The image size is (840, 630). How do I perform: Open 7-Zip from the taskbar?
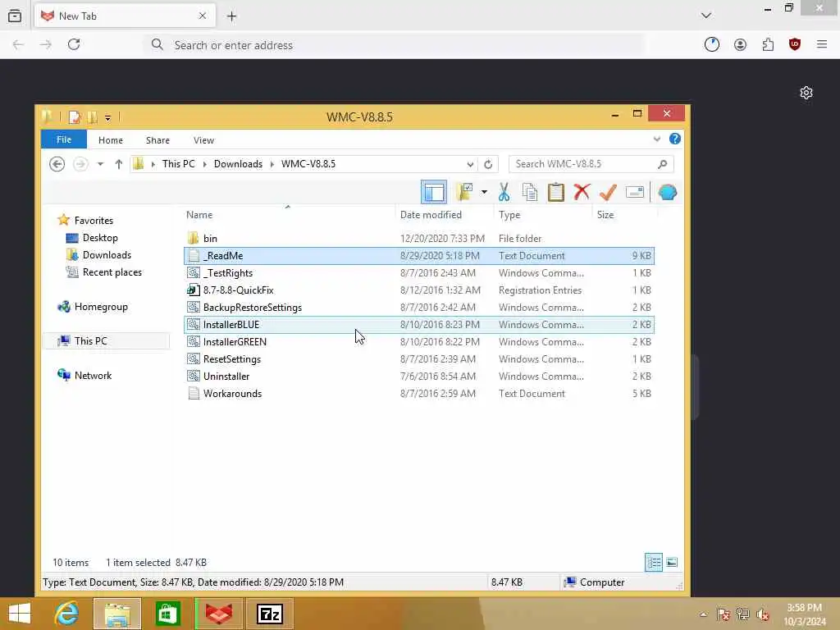tap(269, 614)
